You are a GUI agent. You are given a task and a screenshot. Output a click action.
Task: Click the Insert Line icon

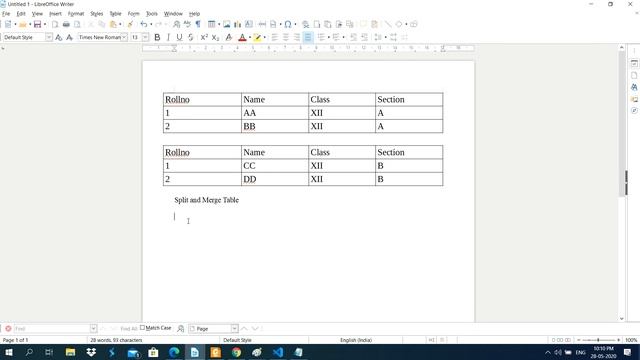[388, 24]
